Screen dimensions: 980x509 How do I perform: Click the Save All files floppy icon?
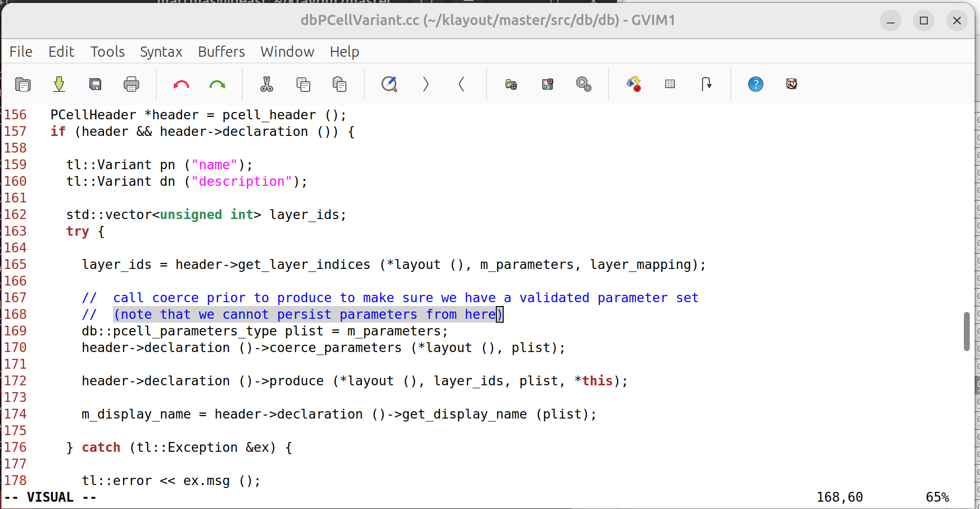(95, 85)
